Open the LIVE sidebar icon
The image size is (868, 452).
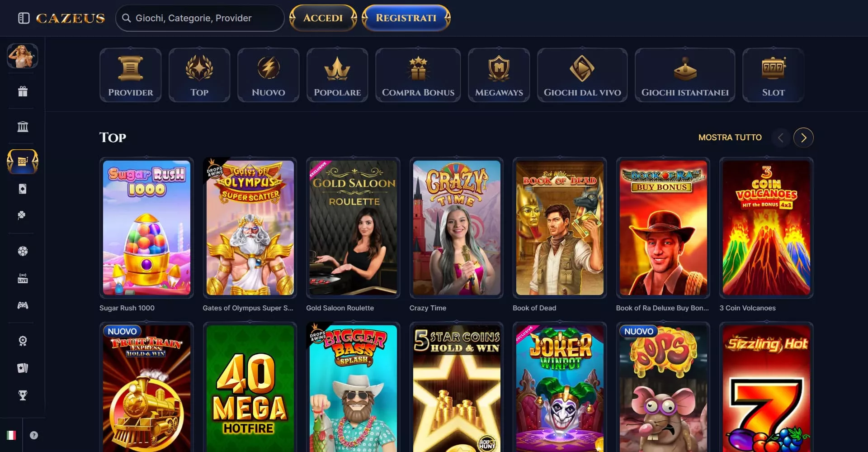click(x=23, y=278)
